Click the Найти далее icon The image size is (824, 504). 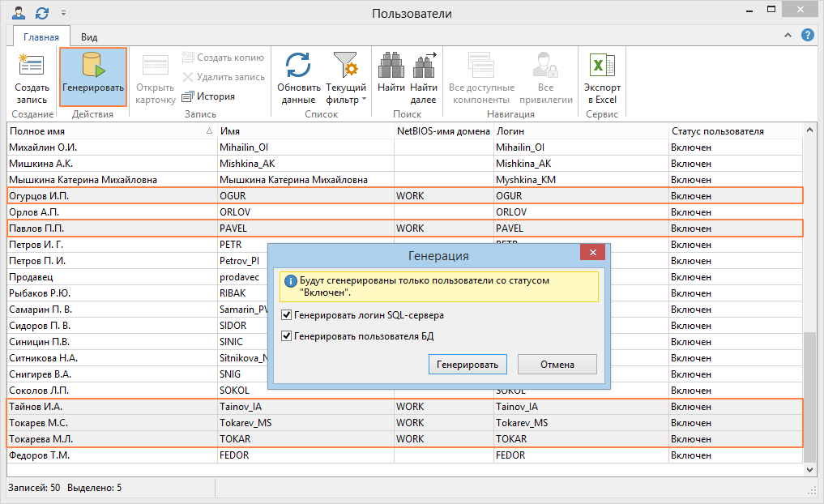[423, 65]
